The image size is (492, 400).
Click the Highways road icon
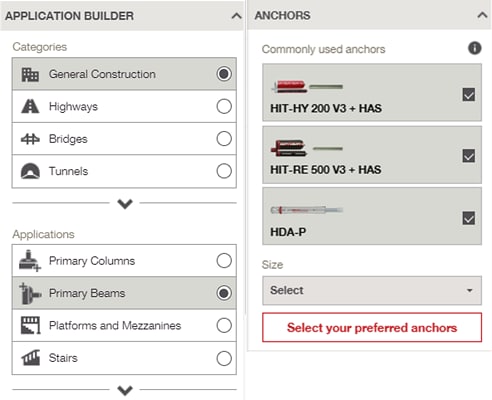click(30, 107)
